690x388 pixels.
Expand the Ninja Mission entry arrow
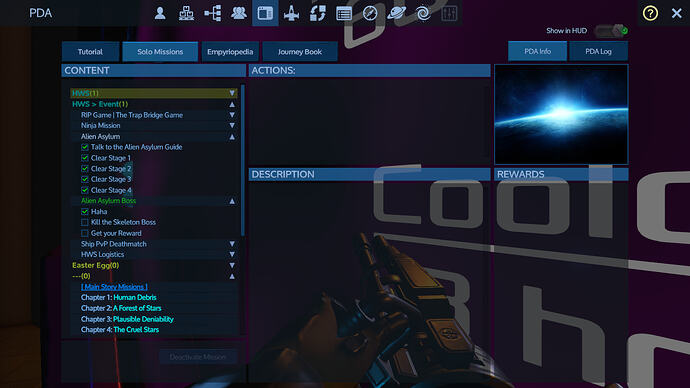click(x=232, y=126)
